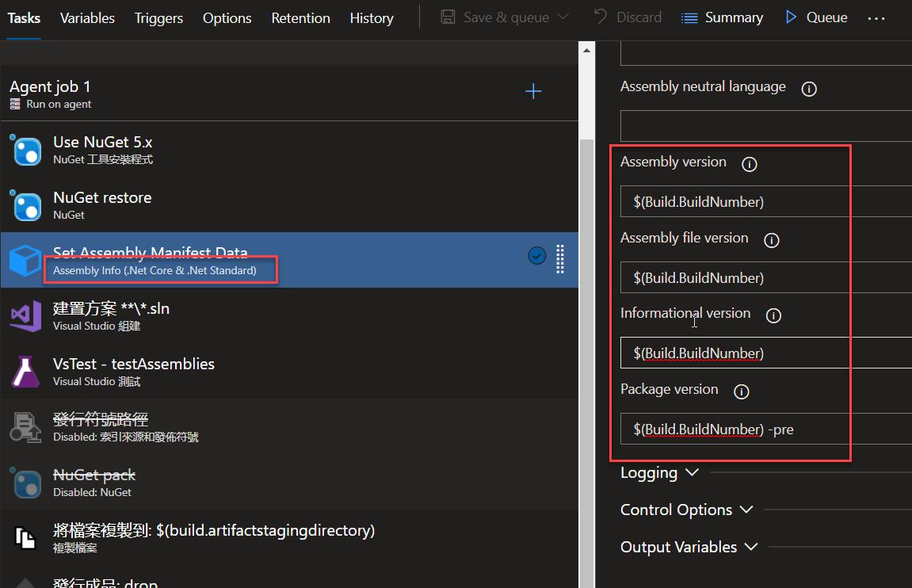Open the more options ellipsis menu
The width and height of the screenshot is (912, 588).
pyautogui.click(x=876, y=18)
